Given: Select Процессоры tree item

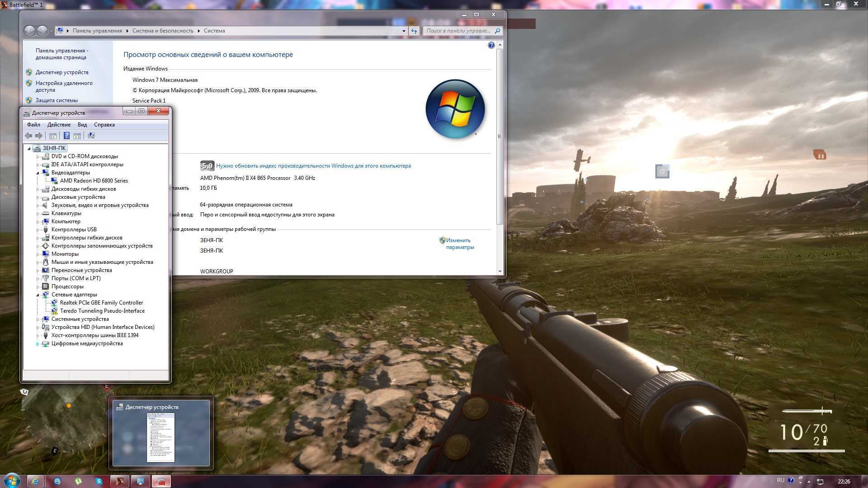Looking at the screenshot, I should tap(67, 286).
